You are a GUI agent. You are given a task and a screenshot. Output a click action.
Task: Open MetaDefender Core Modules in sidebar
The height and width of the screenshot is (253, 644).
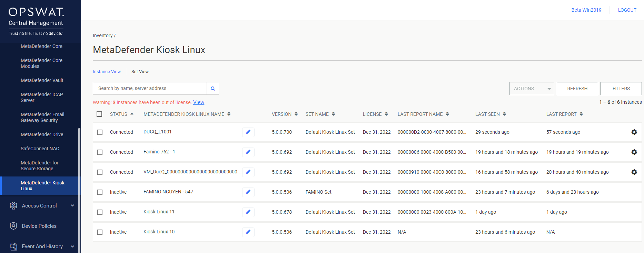41,63
